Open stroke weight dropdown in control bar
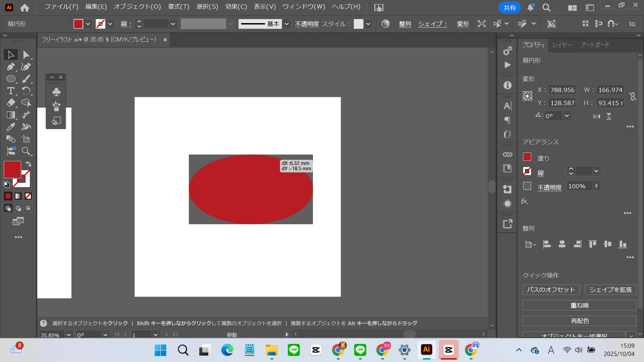Screen dimensions: 644x362 click(173, 24)
